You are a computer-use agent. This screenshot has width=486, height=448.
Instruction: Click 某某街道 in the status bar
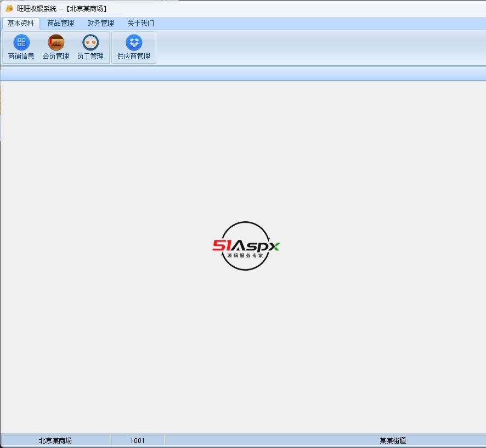click(x=393, y=440)
